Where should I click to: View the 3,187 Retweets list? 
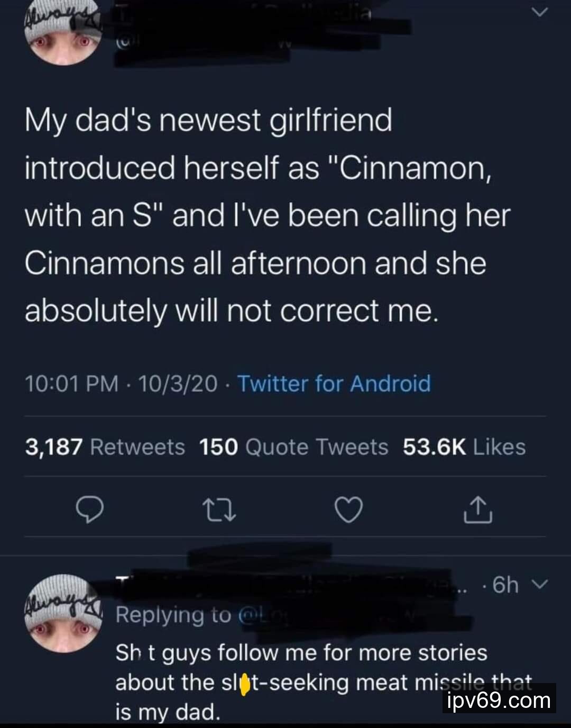tap(105, 447)
